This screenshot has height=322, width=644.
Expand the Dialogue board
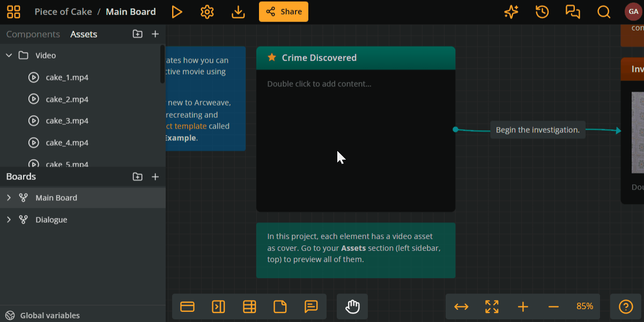[9, 220]
